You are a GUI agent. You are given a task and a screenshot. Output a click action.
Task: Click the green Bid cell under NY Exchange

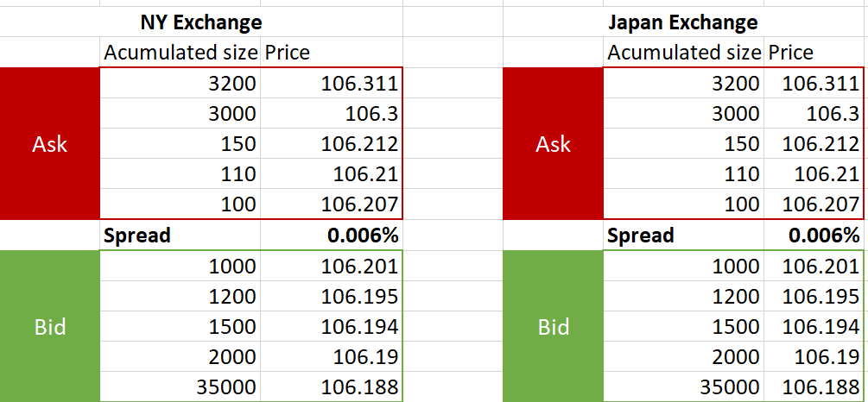[49, 327]
